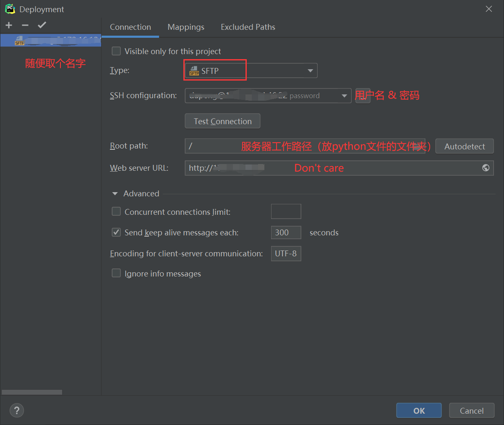Open SSH configuration browse button
The image size is (504, 425).
363,96
